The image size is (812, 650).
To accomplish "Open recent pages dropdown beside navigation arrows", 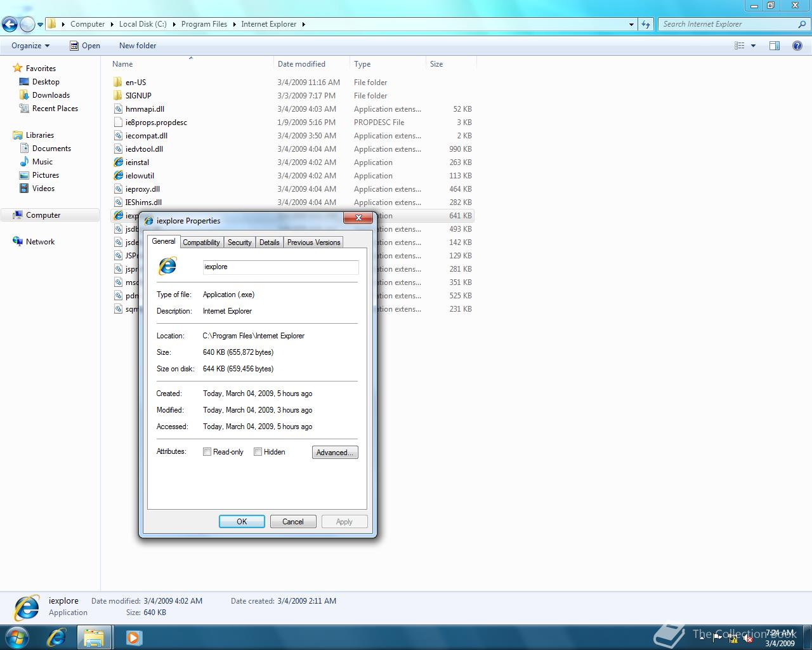I will tap(40, 25).
